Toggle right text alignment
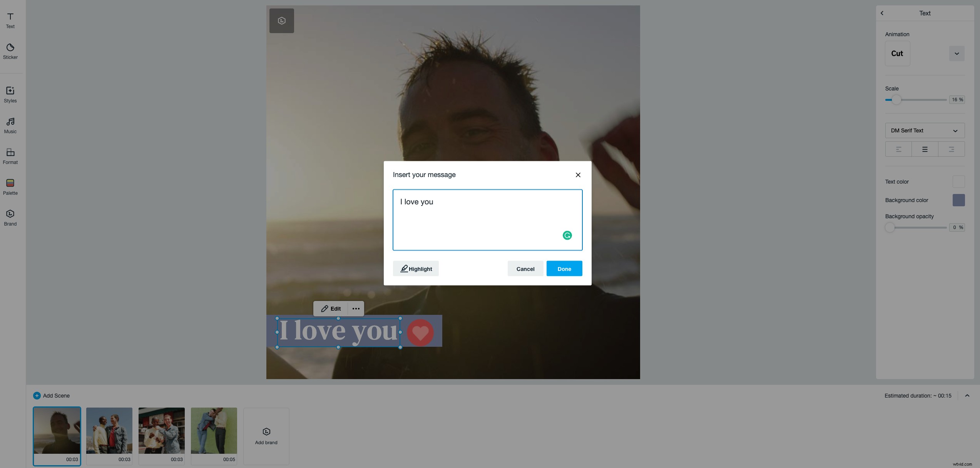Image resolution: width=980 pixels, height=468 pixels. point(952,149)
